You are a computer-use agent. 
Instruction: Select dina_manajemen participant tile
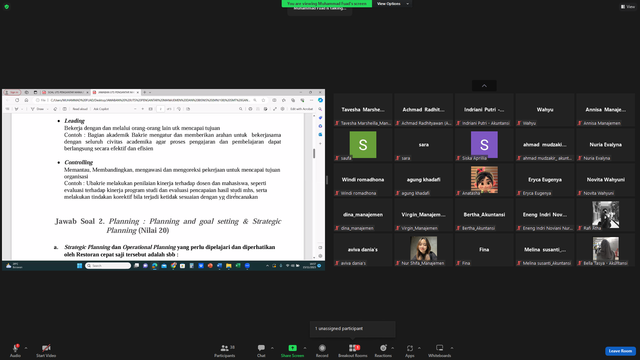(x=363, y=215)
